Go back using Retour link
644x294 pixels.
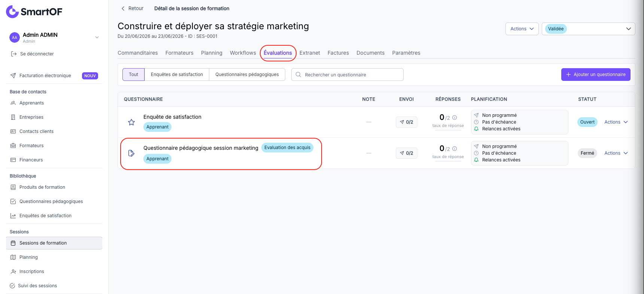pyautogui.click(x=133, y=8)
